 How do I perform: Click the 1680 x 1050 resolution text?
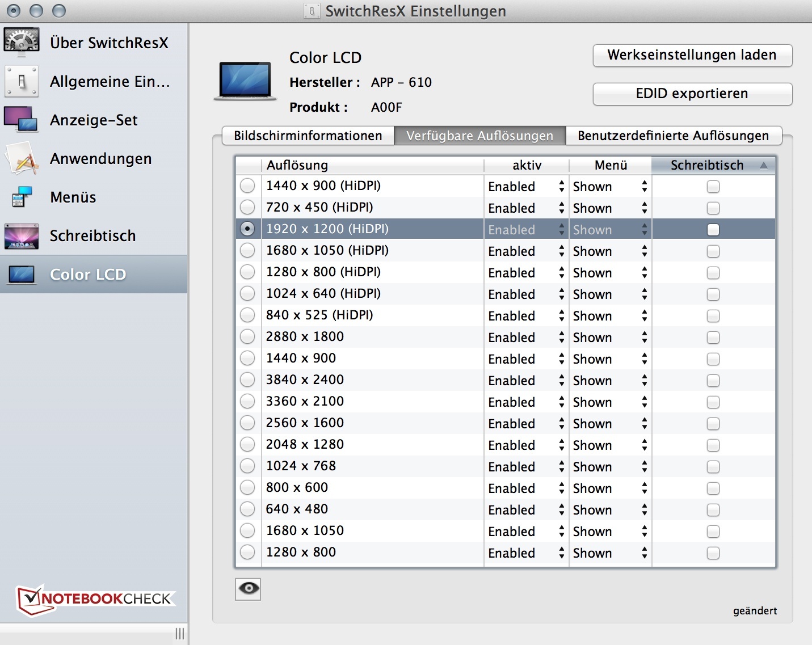click(305, 530)
